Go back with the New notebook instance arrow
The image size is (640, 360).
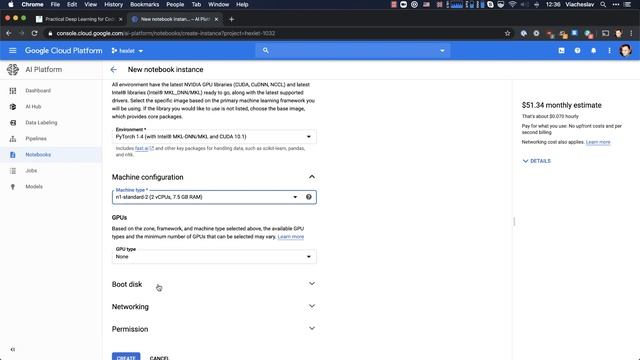coord(113,70)
